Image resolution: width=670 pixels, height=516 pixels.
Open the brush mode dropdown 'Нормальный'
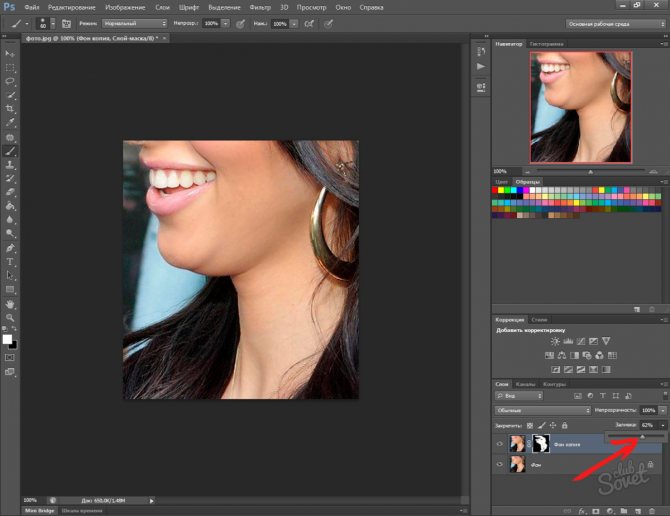(x=134, y=23)
